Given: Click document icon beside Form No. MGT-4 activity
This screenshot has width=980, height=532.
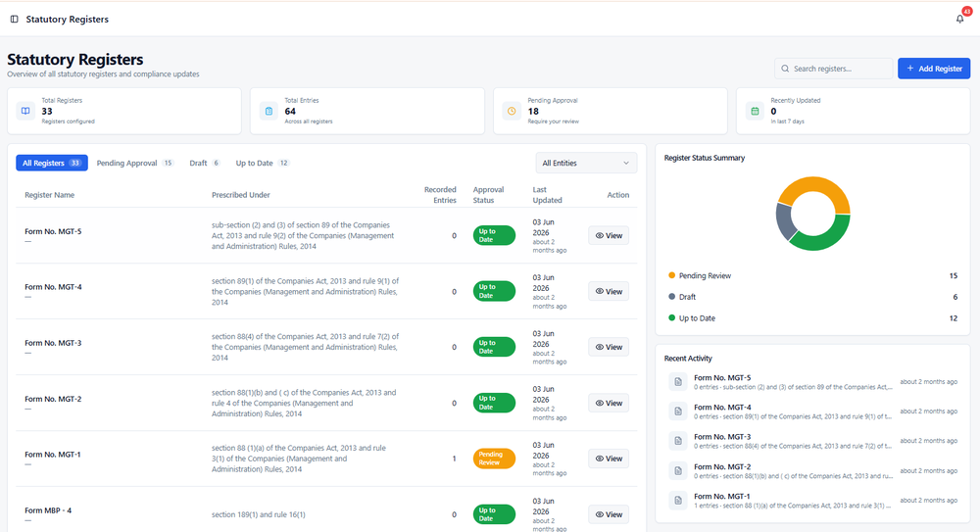Looking at the screenshot, I should [678, 411].
